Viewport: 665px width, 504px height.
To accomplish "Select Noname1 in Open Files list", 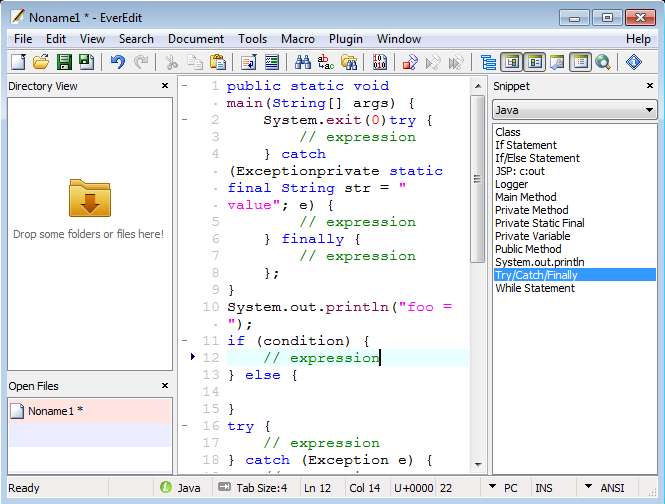I will click(90, 411).
